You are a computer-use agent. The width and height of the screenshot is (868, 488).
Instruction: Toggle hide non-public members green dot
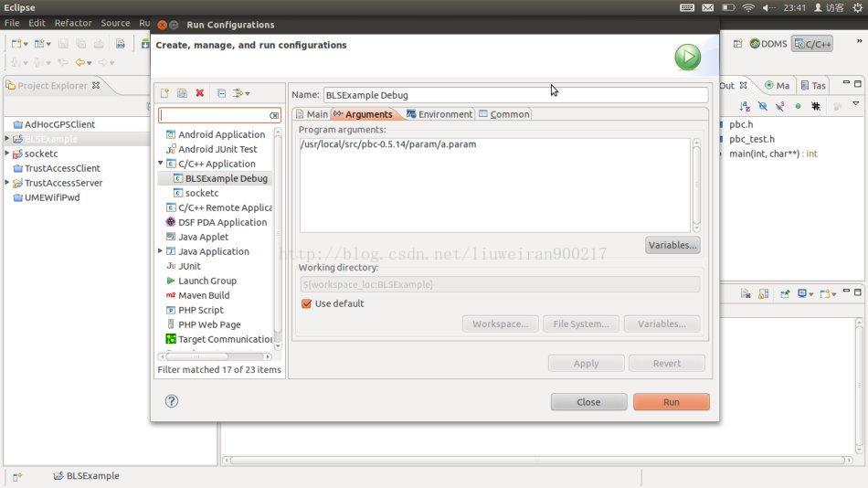pyautogui.click(x=798, y=106)
